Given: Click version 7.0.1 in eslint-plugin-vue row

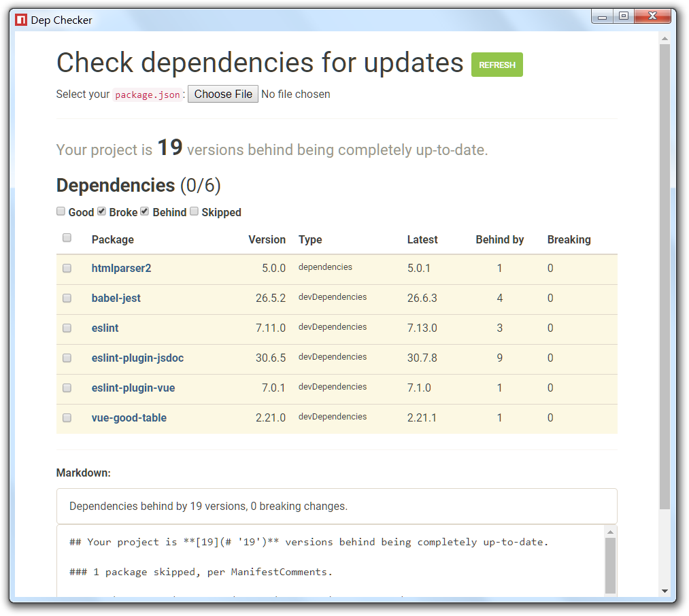Looking at the screenshot, I should pos(273,388).
